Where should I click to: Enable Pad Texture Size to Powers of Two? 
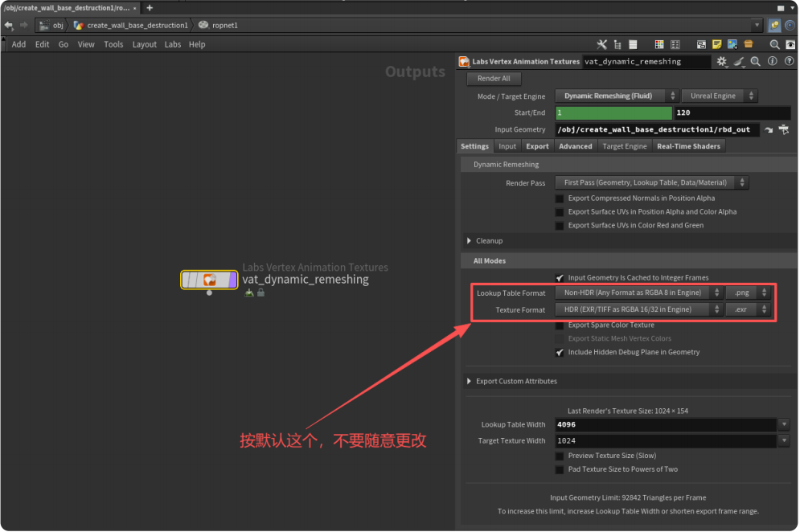560,469
